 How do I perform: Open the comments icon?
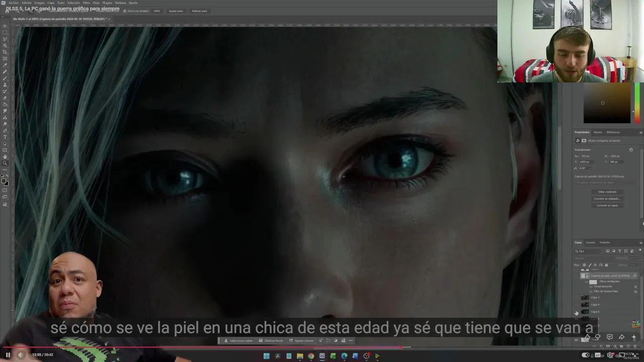[609, 337]
